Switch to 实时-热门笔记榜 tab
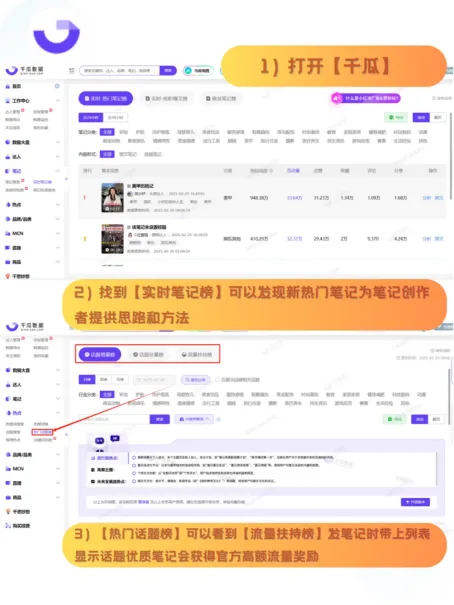 [106, 98]
